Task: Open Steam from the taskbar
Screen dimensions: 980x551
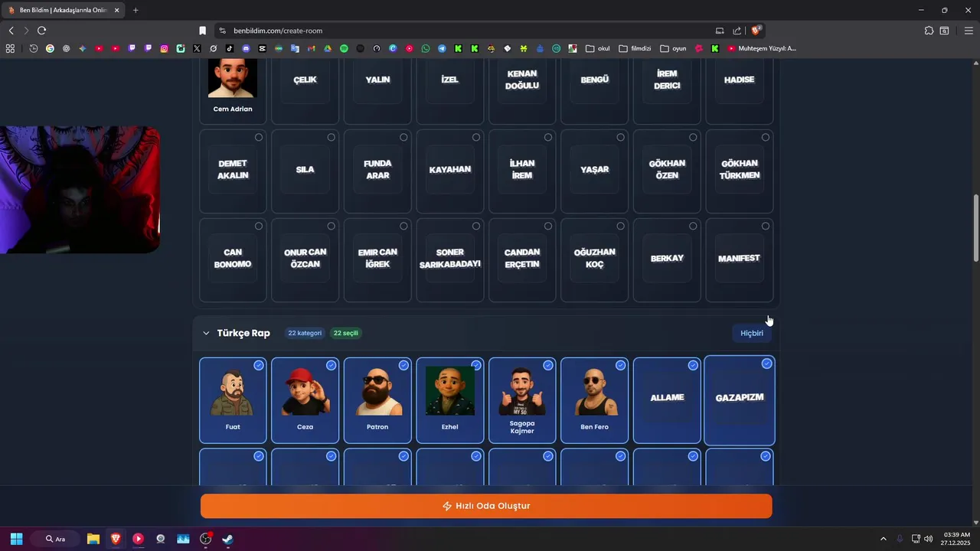Action: (x=228, y=539)
